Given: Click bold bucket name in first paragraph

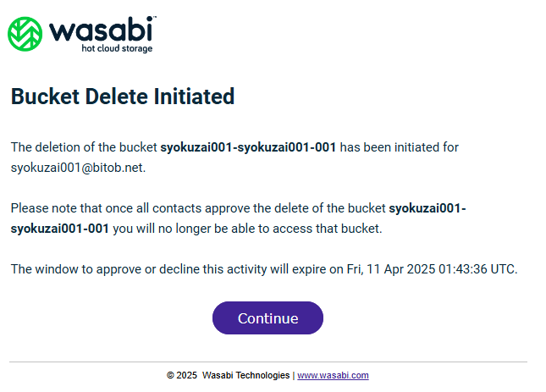Looking at the screenshot, I should pos(248,147).
